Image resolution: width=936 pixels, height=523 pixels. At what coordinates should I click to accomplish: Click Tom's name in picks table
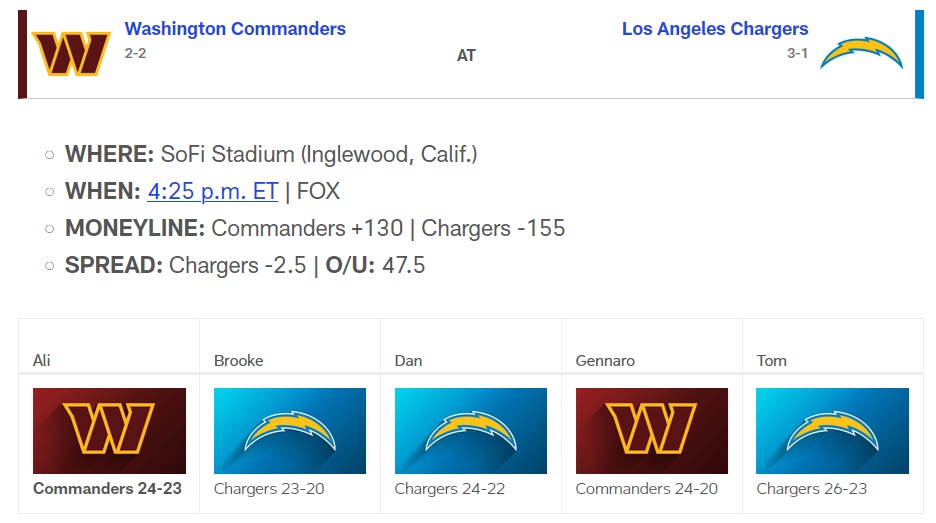772,360
